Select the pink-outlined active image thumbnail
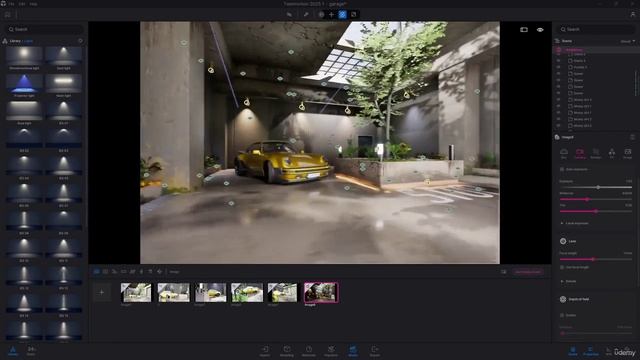This screenshot has height=360, width=640. pos(321,293)
